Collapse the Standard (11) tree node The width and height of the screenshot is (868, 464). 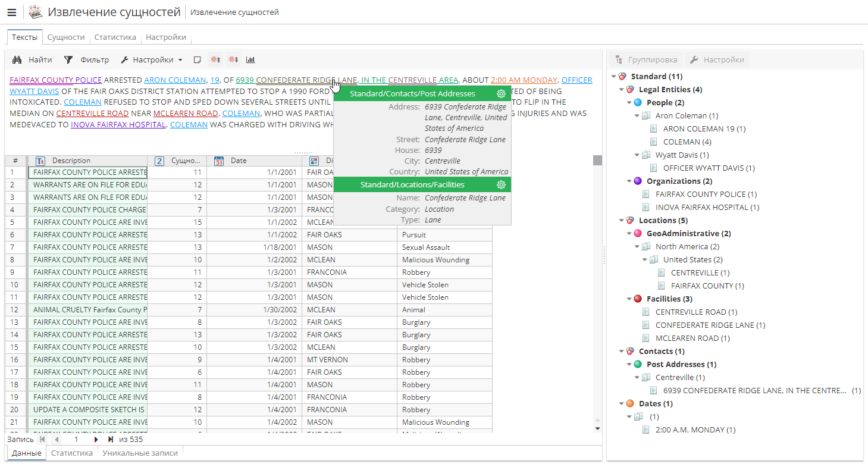tap(614, 76)
